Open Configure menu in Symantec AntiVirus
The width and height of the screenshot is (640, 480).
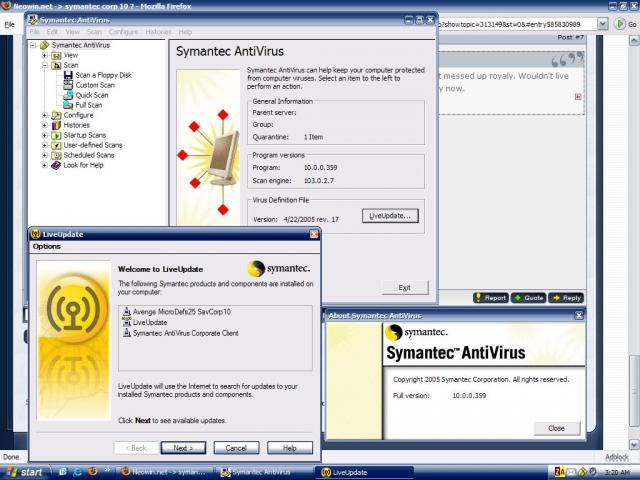[x=123, y=32]
